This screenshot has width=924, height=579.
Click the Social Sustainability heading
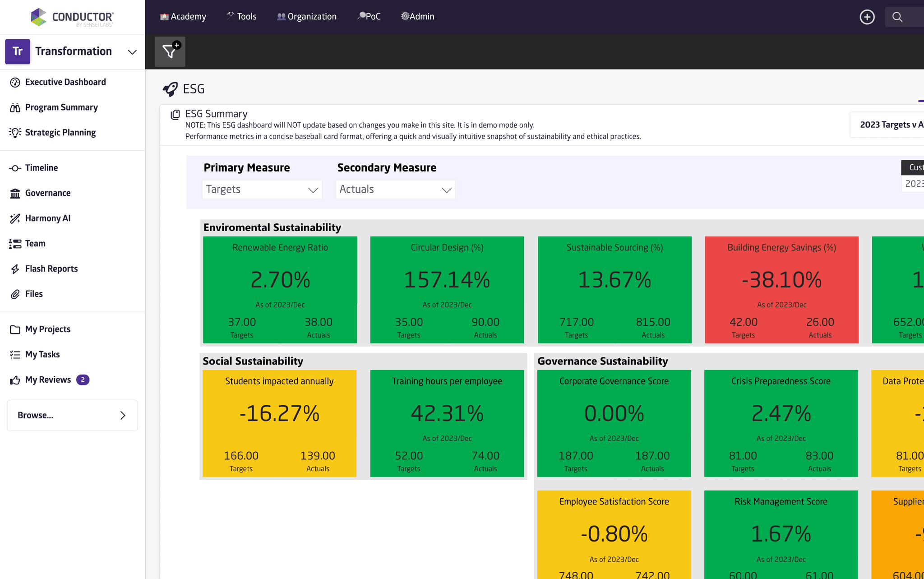[253, 361]
